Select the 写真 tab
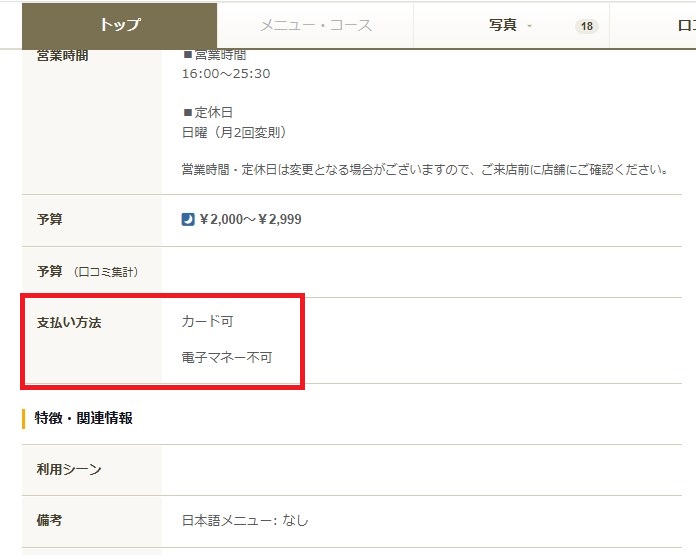696x555 pixels. click(503, 25)
